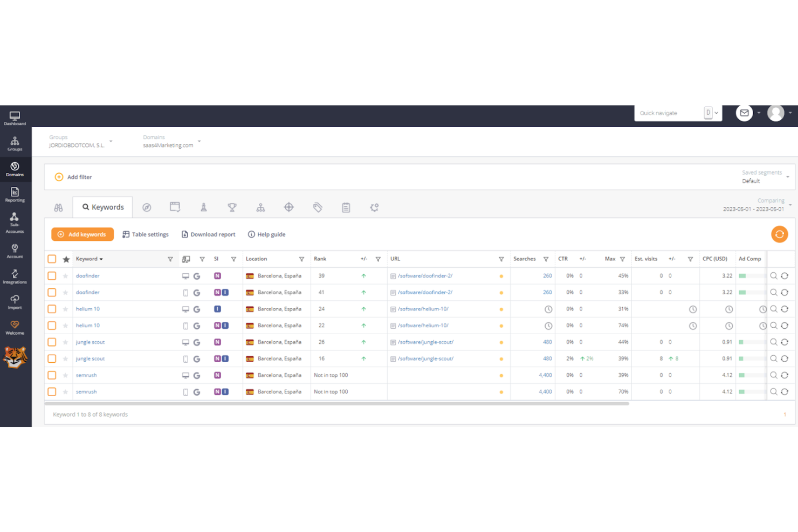The width and height of the screenshot is (798, 532).
Task: Click the Ad Comp bar for jungle scout rank 26 row
Action: (752, 342)
